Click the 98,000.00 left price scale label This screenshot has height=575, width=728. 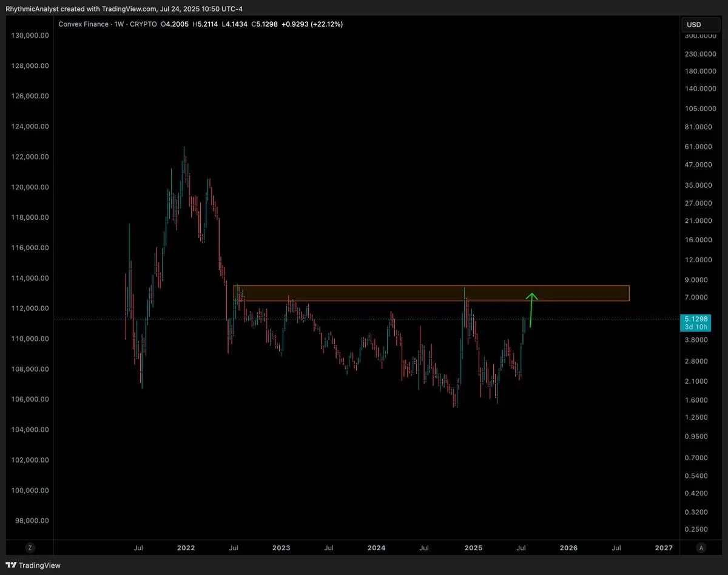[32, 521]
